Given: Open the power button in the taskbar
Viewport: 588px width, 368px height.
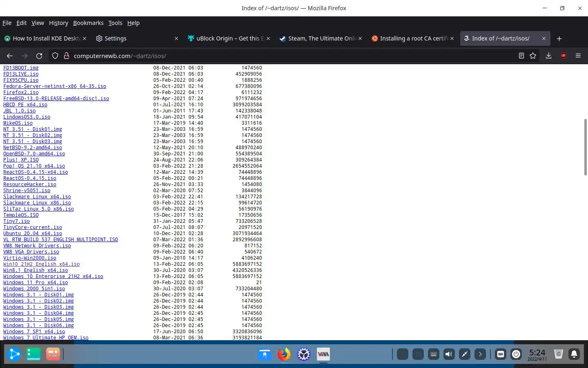Looking at the screenshot, I should pos(516,354).
